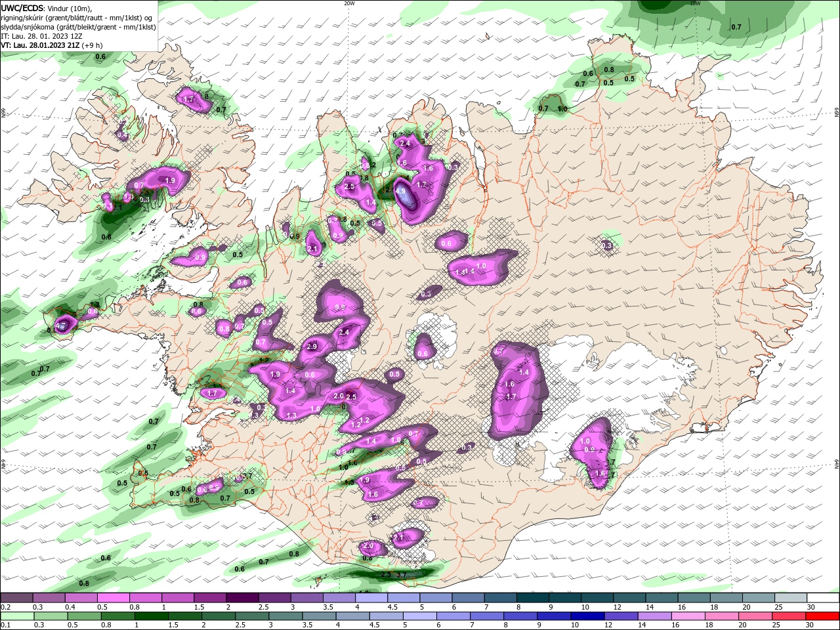Image resolution: width=840 pixels, height=630 pixels.
Task: Click the deep blue 10 rain swatch
Action: [x=586, y=616]
